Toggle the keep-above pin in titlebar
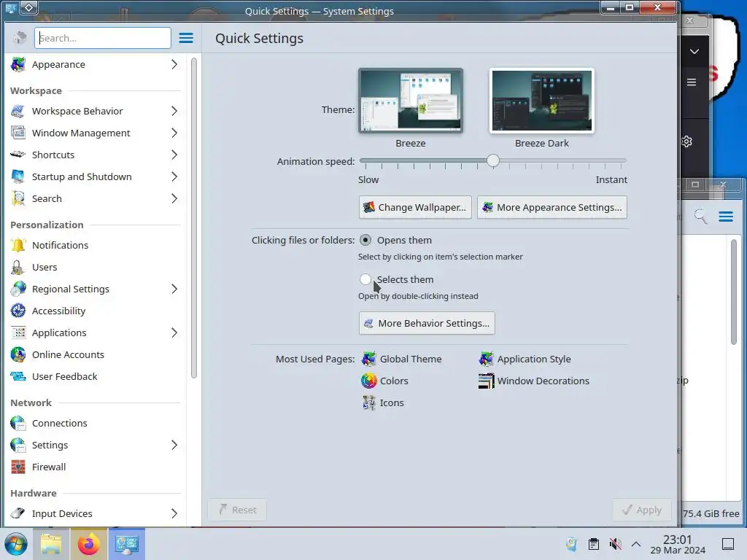747x560 pixels. click(x=29, y=7)
